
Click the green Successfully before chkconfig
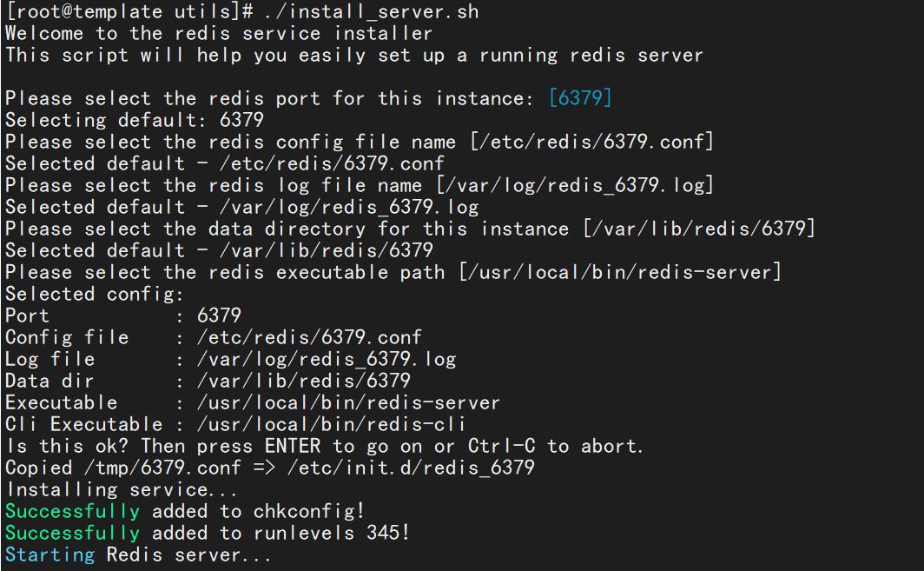(x=72, y=511)
